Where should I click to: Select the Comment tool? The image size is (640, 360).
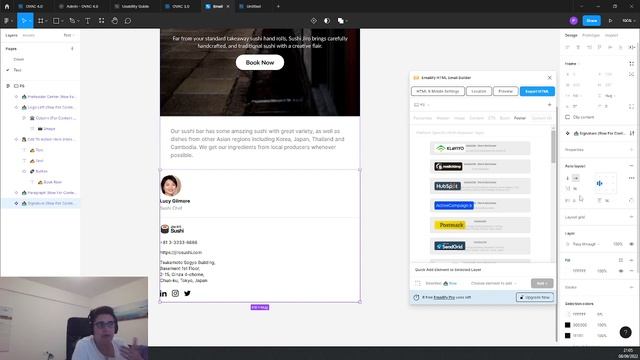pos(128,21)
